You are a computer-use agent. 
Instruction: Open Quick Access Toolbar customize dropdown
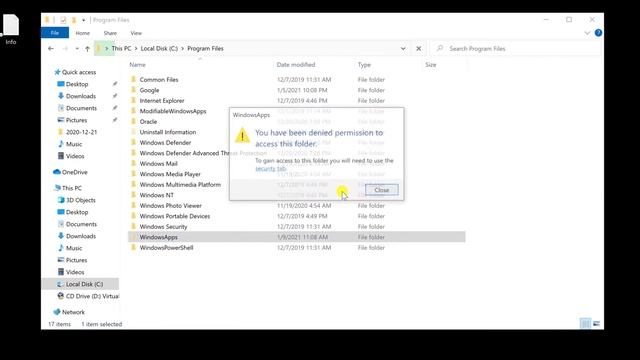click(x=84, y=20)
